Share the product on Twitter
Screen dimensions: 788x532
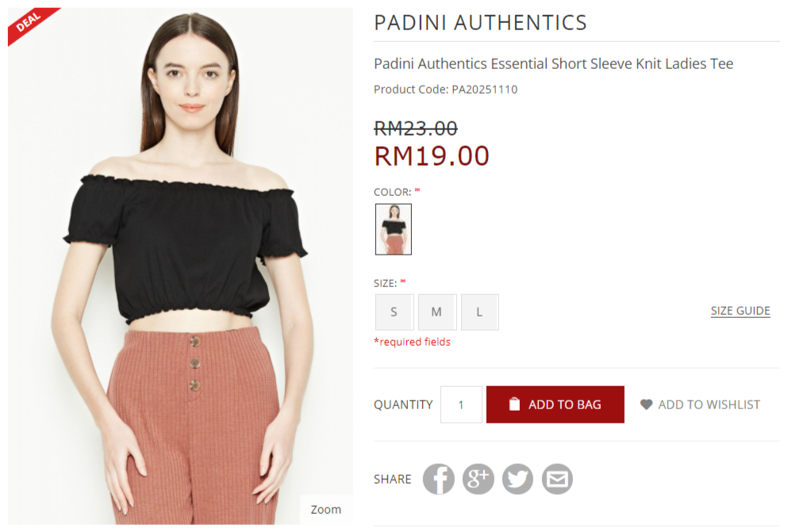[517, 479]
